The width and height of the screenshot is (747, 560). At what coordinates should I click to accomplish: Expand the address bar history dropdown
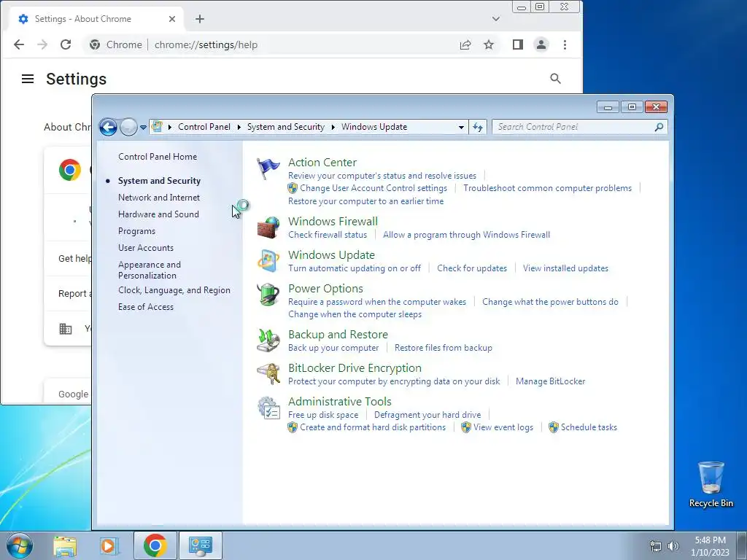pyautogui.click(x=461, y=127)
